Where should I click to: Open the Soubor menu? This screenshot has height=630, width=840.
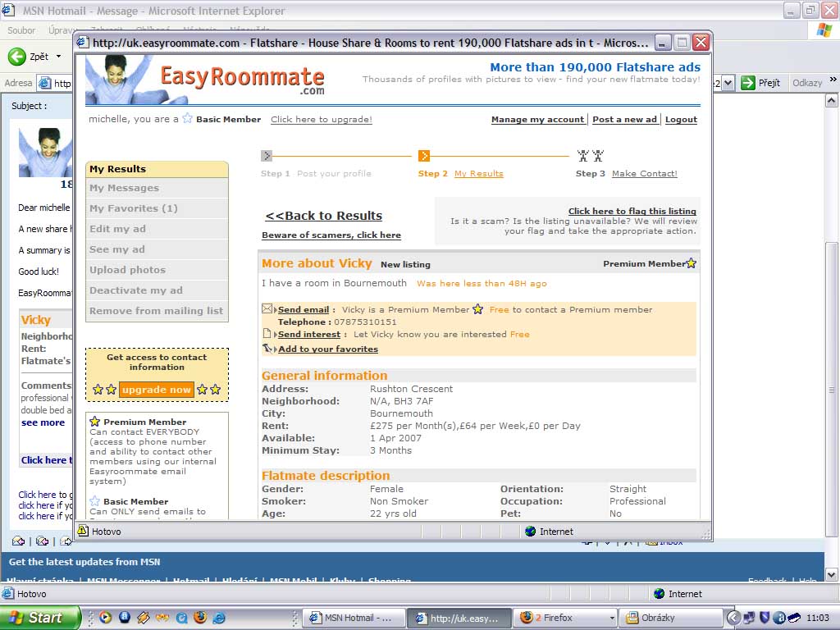[21, 30]
